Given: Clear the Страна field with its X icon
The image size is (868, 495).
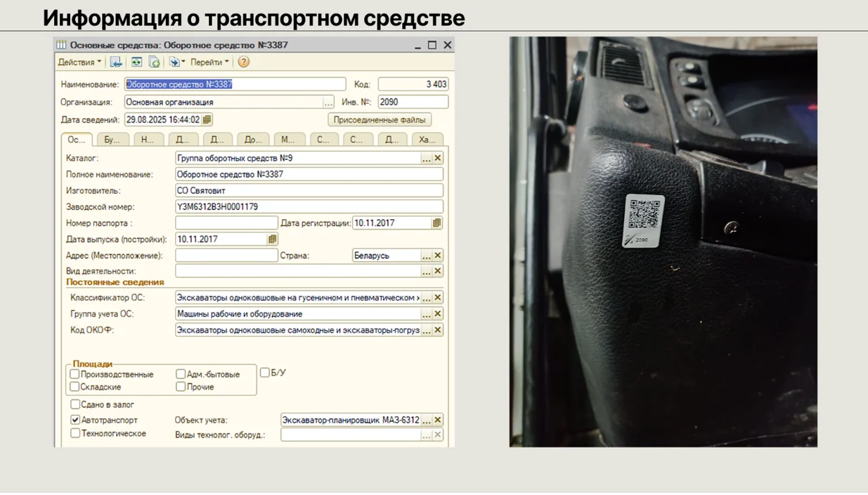Looking at the screenshot, I should tap(437, 255).
